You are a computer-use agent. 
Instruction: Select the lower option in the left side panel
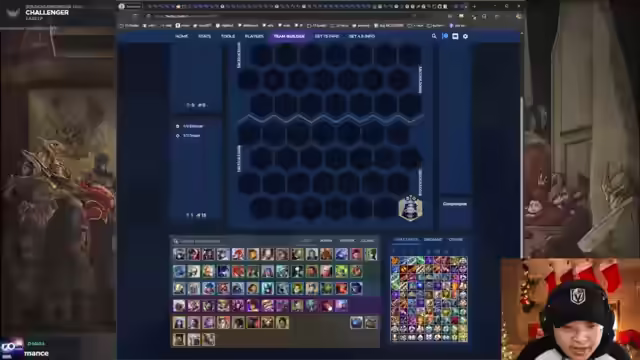click(188, 136)
